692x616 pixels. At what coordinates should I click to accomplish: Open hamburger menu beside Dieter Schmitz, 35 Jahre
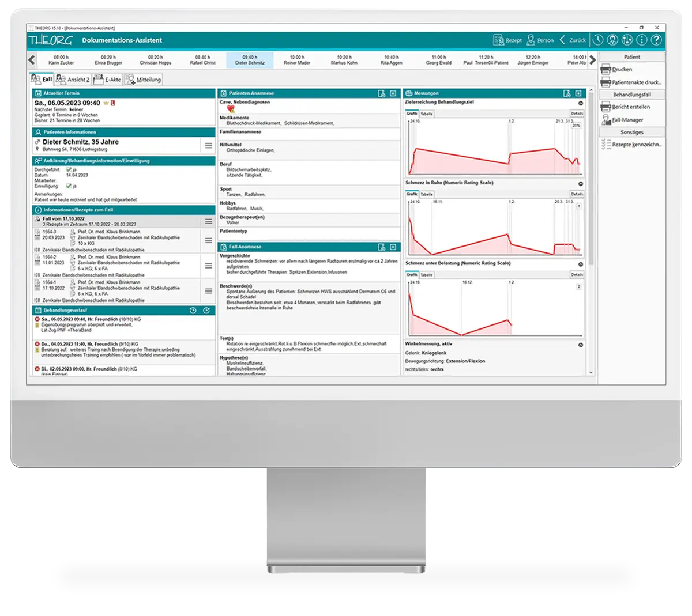click(x=209, y=146)
